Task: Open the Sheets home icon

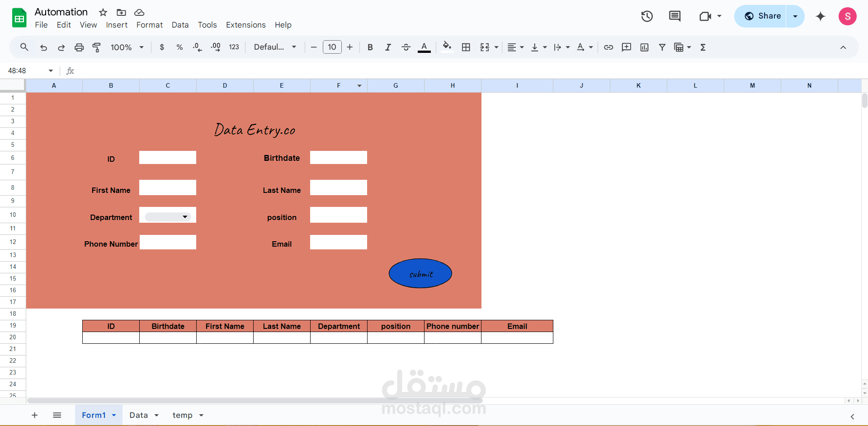Action: [19, 18]
